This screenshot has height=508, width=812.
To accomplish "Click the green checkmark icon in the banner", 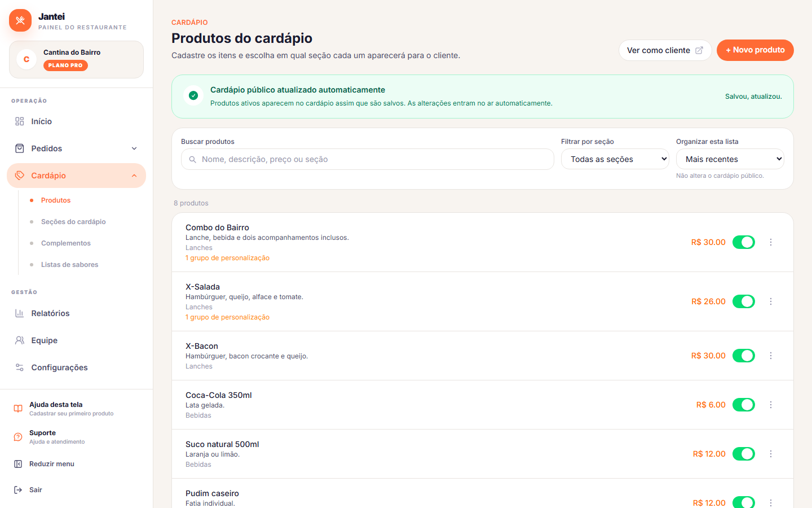I will (193, 95).
